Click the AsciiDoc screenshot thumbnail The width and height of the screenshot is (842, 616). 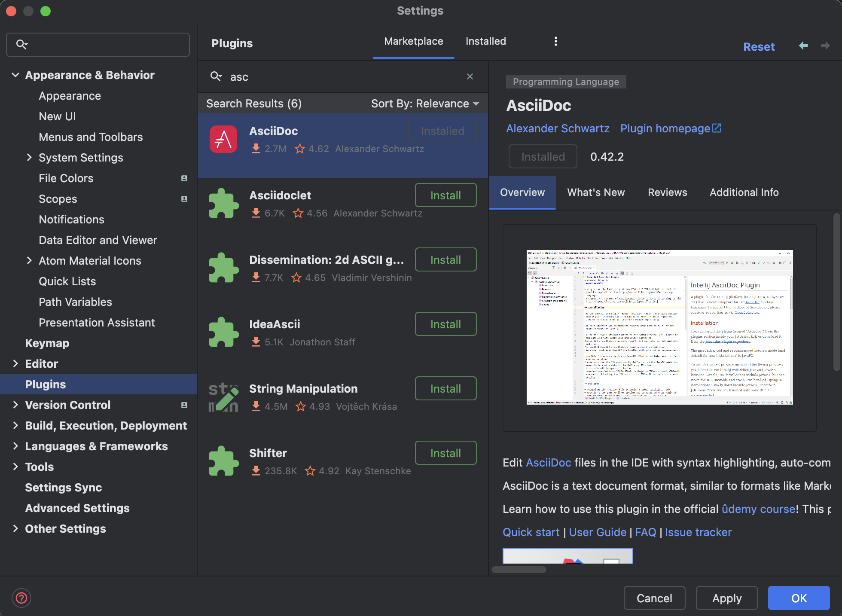point(659,327)
